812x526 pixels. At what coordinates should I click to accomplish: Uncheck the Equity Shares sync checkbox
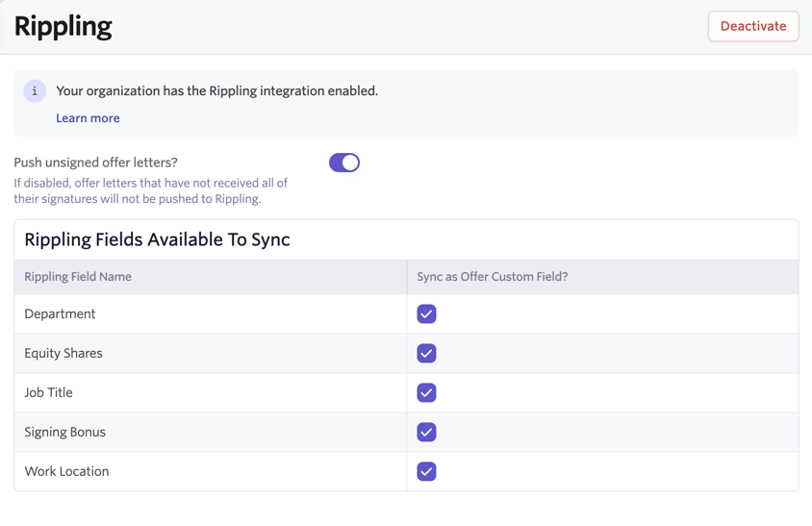[426, 354]
